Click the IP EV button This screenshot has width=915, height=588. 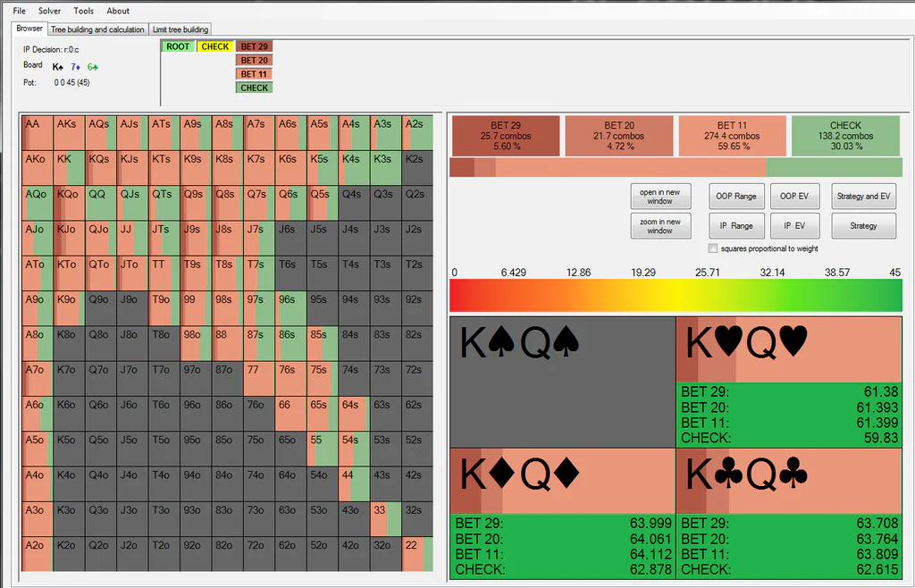point(794,226)
